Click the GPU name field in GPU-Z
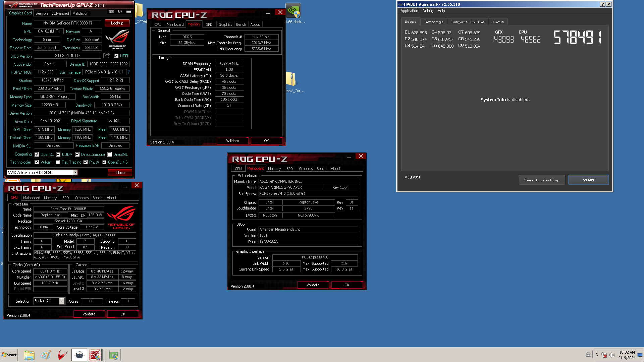Viewport: 644px width, 362px height. coord(67,23)
